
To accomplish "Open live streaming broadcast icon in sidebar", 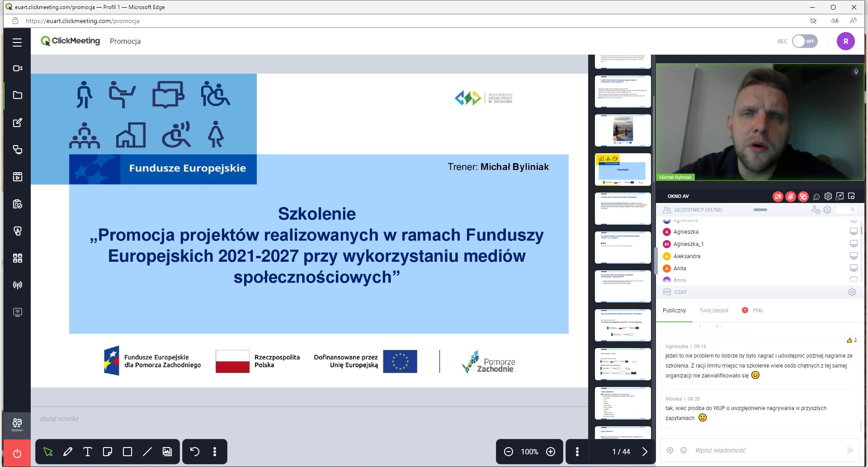I will 17,285.
